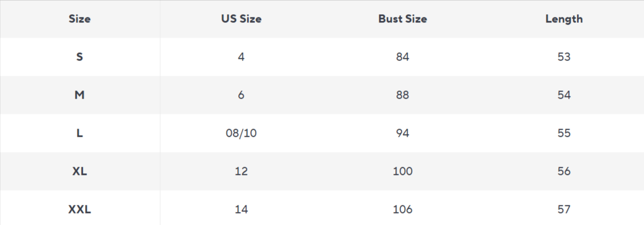The image size is (644, 225).
Task: Click the US Size column header
Action: pos(241,19)
